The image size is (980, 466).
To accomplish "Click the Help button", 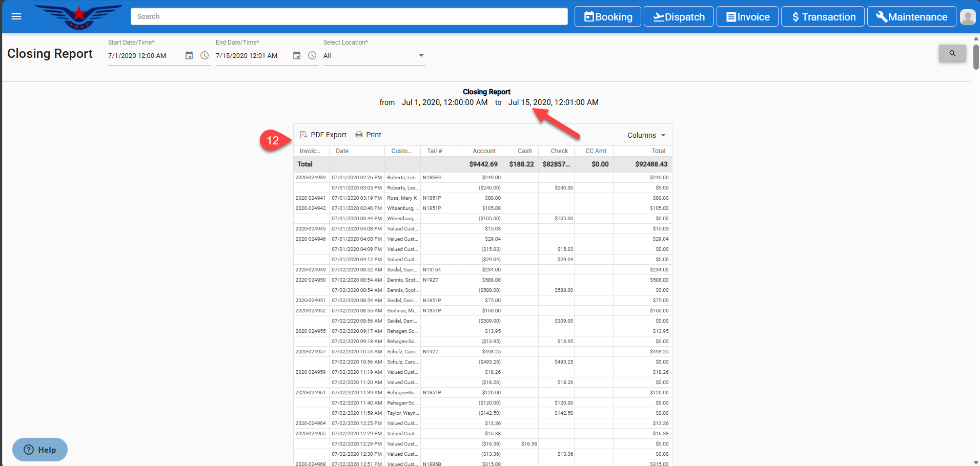I will pyautogui.click(x=40, y=450).
